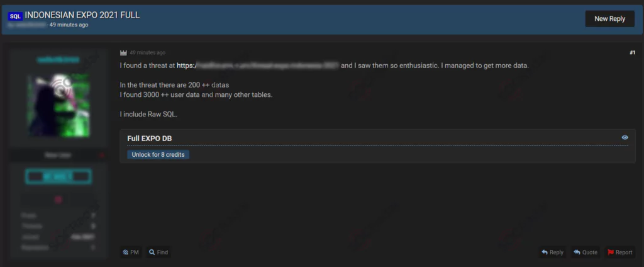Report this post
Viewport: 644px width, 267px height.
point(620,252)
